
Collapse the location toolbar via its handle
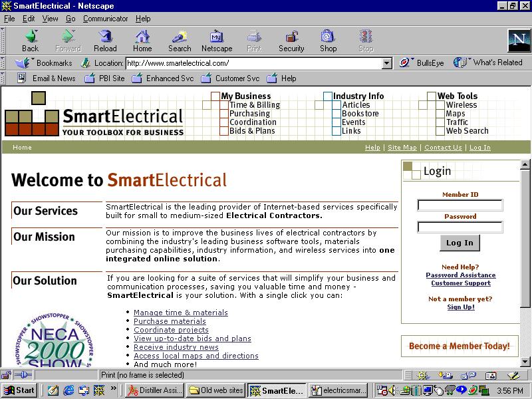pos(3,63)
